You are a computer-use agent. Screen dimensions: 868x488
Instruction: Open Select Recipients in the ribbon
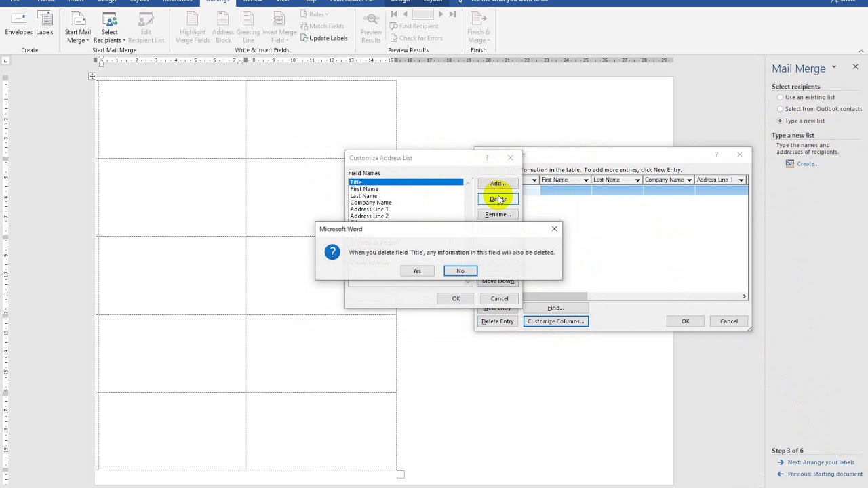(x=110, y=28)
